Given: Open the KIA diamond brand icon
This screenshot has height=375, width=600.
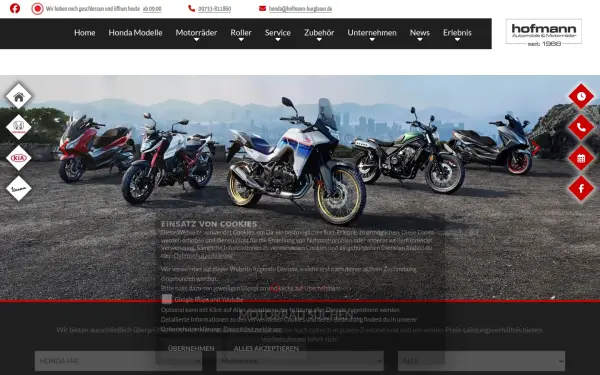Looking at the screenshot, I should (x=18, y=158).
